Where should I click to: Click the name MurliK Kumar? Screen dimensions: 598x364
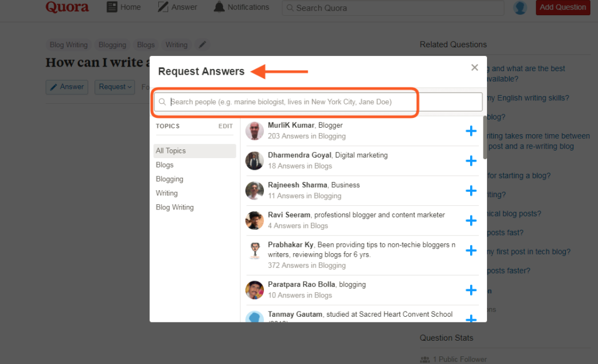[x=291, y=125]
